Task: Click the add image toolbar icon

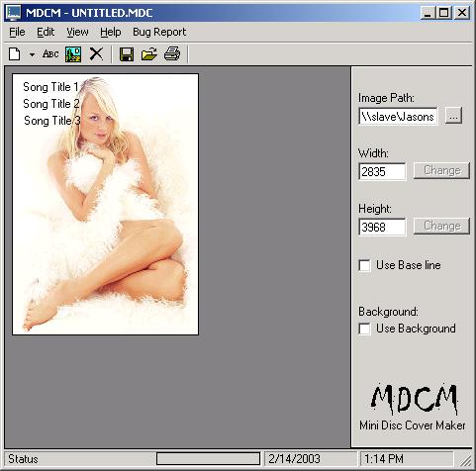Action: (x=73, y=54)
